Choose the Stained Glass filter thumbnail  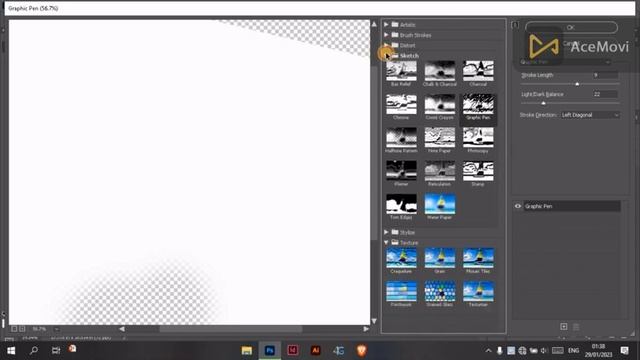pos(440,291)
